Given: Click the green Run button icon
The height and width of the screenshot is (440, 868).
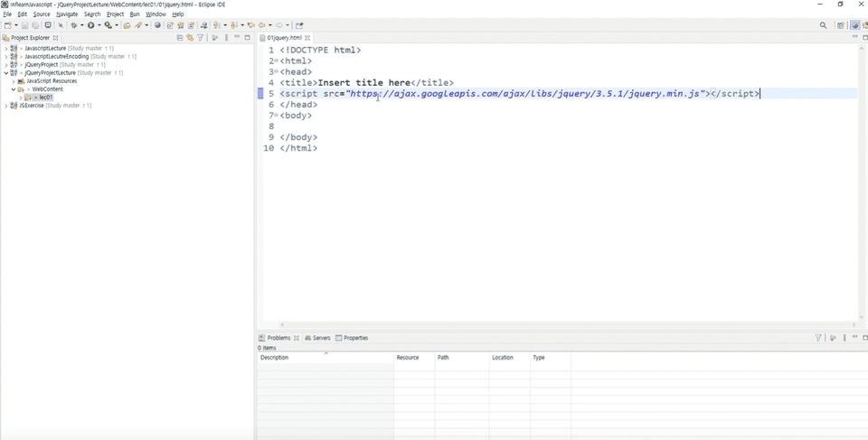Looking at the screenshot, I should (x=90, y=25).
